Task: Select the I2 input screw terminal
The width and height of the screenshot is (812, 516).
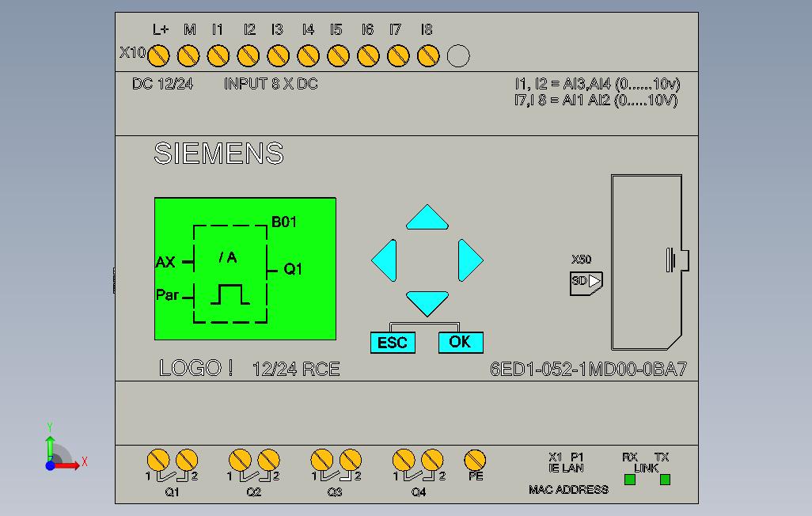Action: tap(248, 56)
